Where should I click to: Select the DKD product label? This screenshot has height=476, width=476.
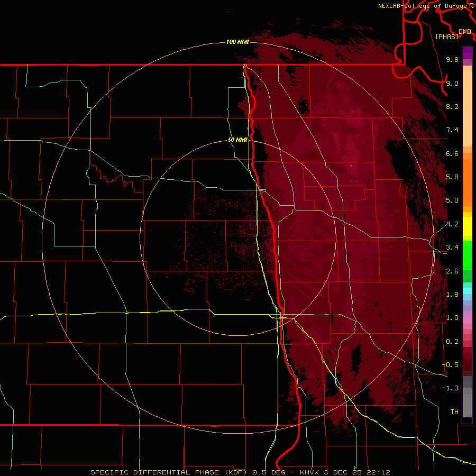pos(465,32)
